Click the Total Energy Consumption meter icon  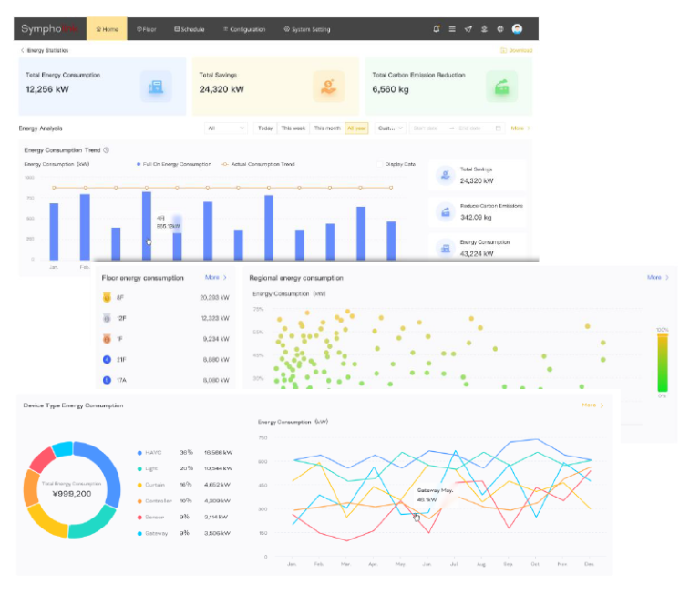[x=156, y=87]
